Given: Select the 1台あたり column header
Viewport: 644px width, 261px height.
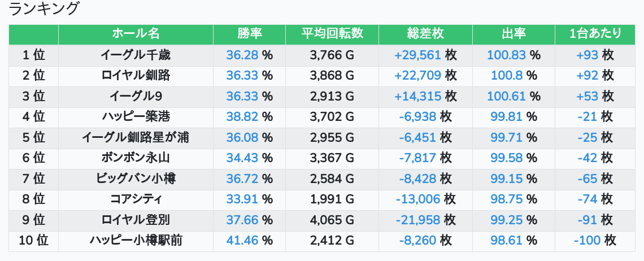Looking at the screenshot, I should 595,34.
